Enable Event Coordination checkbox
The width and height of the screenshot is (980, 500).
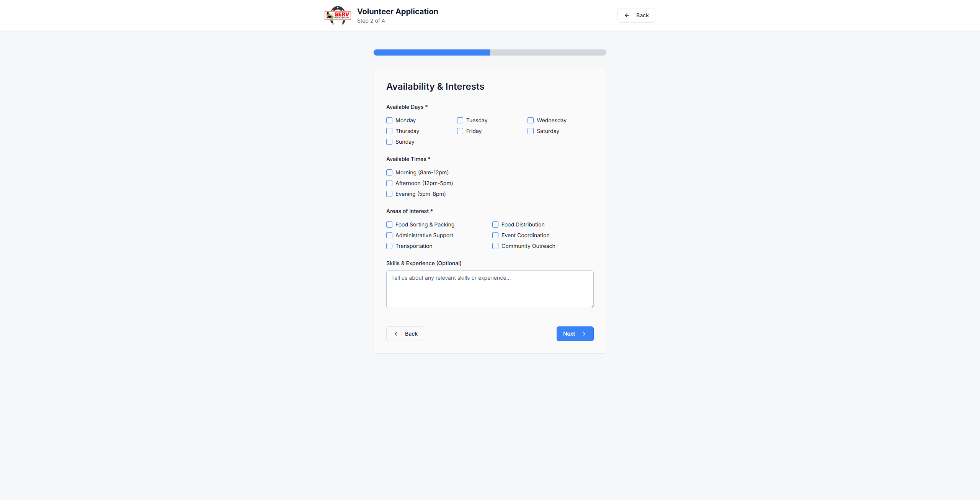[495, 235]
